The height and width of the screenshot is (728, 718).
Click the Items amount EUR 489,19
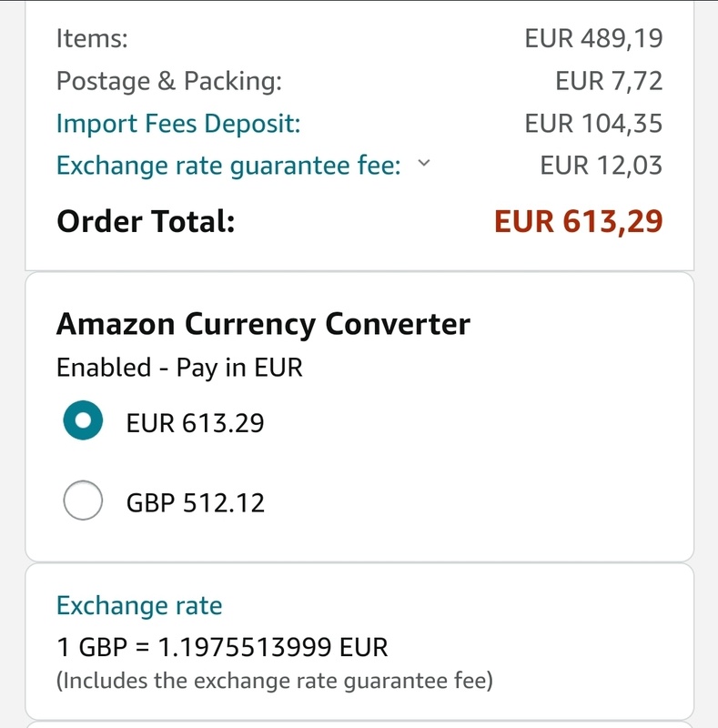click(593, 39)
